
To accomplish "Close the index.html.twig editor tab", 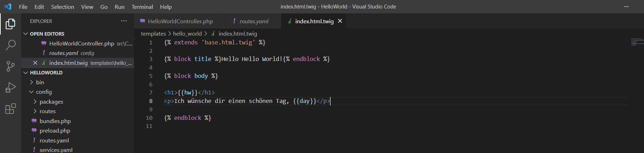I will pos(340,21).
